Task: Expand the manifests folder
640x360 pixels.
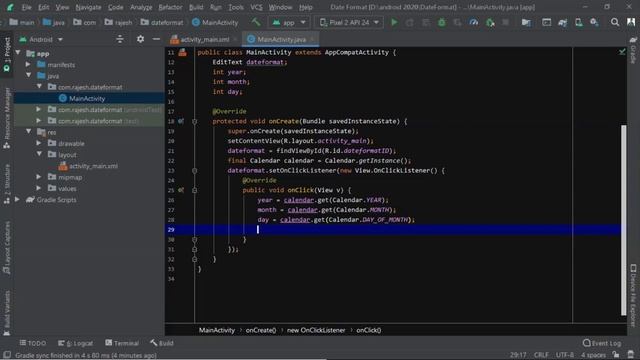Action: tap(28, 64)
